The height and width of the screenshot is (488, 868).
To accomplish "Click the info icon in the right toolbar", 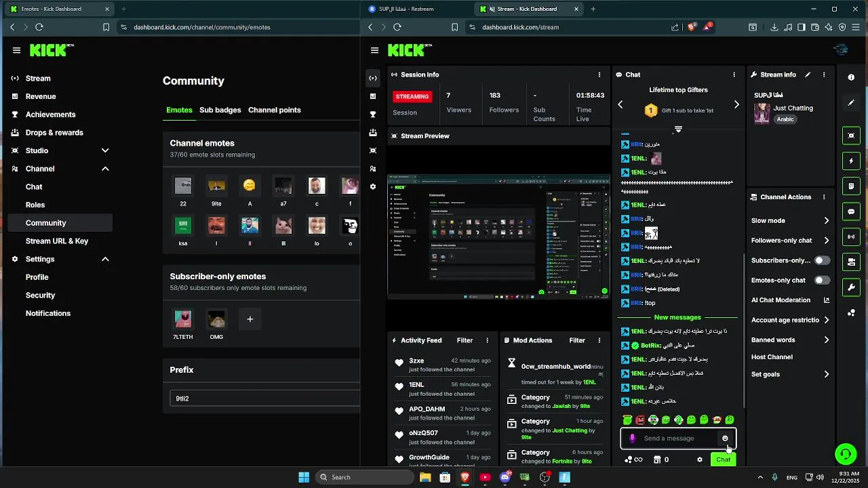I will coord(851,77).
